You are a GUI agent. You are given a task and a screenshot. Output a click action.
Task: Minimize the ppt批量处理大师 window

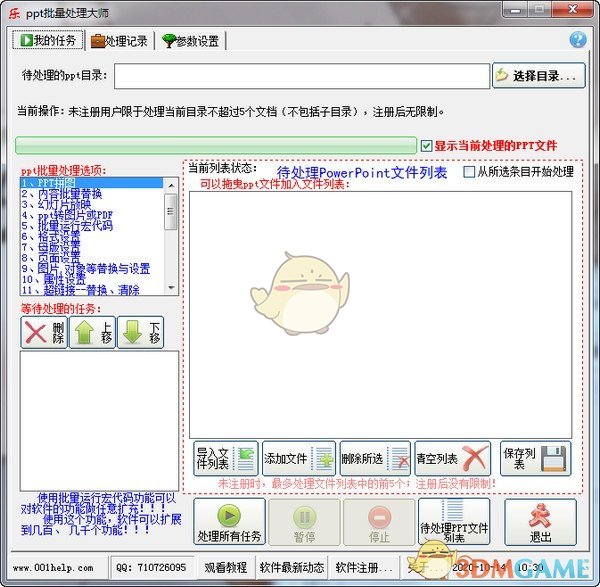[515, 9]
